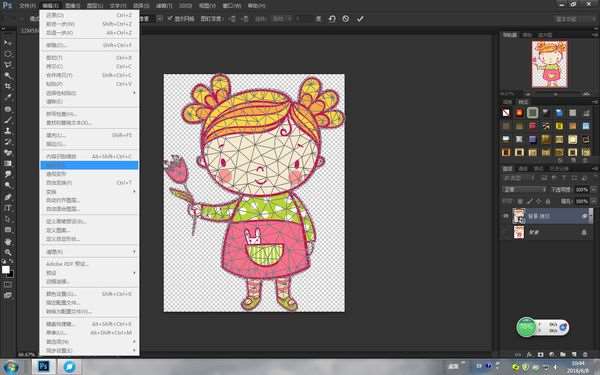
Task: Cancel puppet warp with circle-slash button
Action: click(x=346, y=19)
